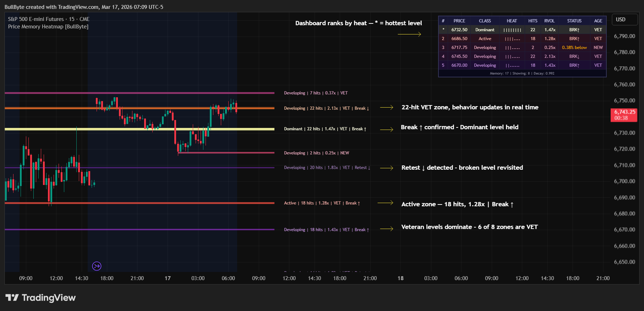Image resolution: width=644 pixels, height=311 pixels.
Task: Select the 6745.50 price cell in the dashboard
Action: [x=459, y=56]
